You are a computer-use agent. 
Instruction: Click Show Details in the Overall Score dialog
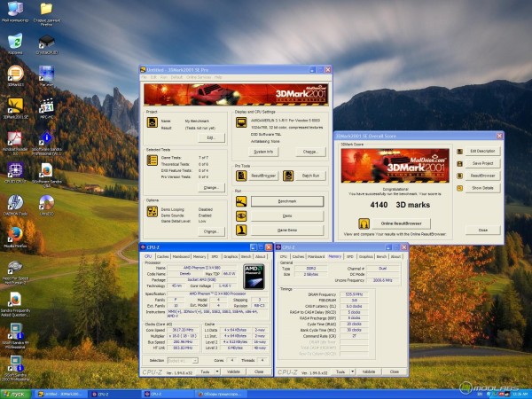coord(482,188)
